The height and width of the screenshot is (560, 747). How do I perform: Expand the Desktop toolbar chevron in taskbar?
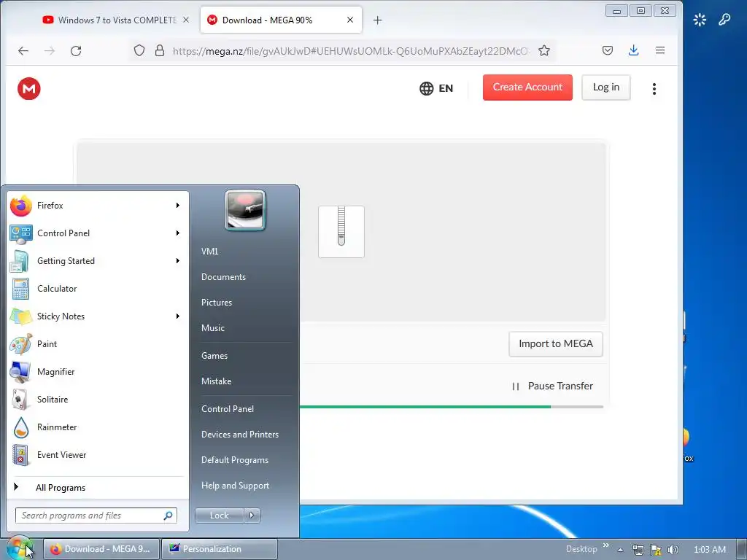pos(606,545)
